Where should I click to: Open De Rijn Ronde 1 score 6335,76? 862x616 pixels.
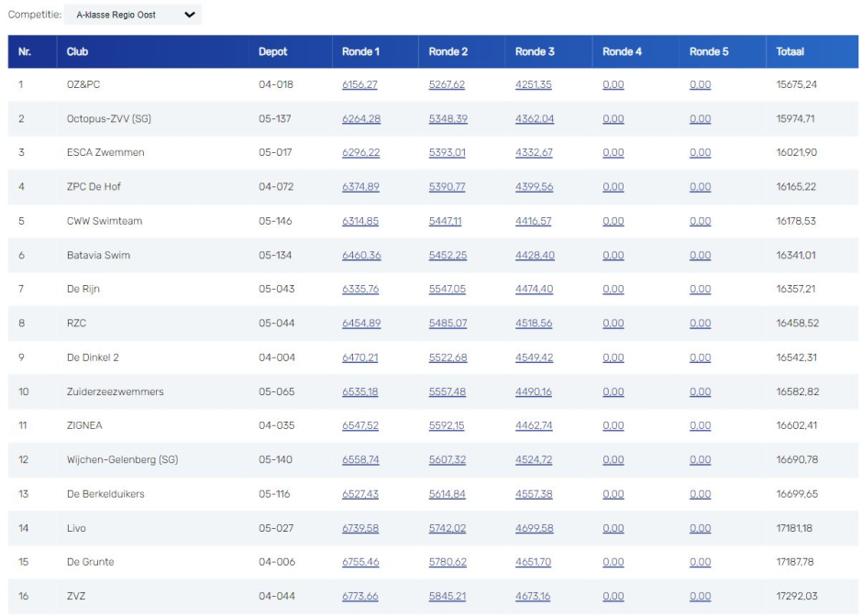coord(360,289)
